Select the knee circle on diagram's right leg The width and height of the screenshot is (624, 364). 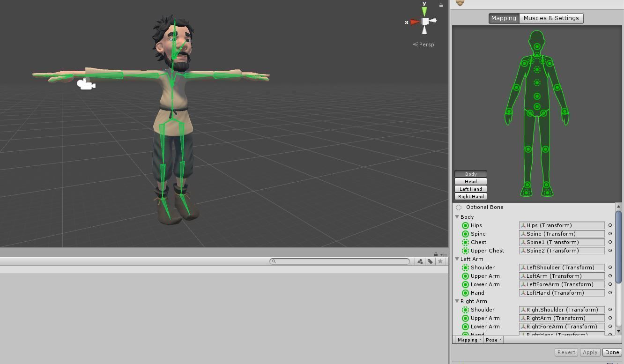tap(546, 149)
